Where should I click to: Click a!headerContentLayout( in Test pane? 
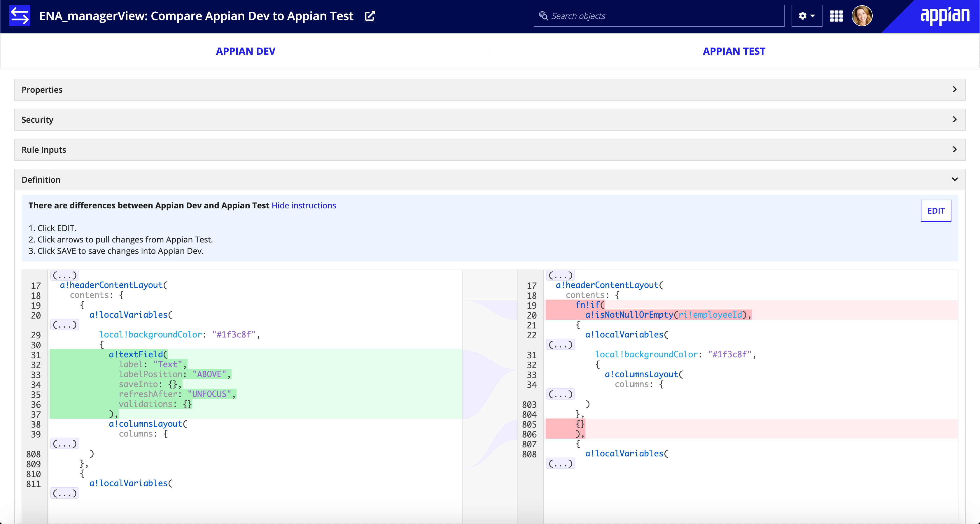(610, 285)
